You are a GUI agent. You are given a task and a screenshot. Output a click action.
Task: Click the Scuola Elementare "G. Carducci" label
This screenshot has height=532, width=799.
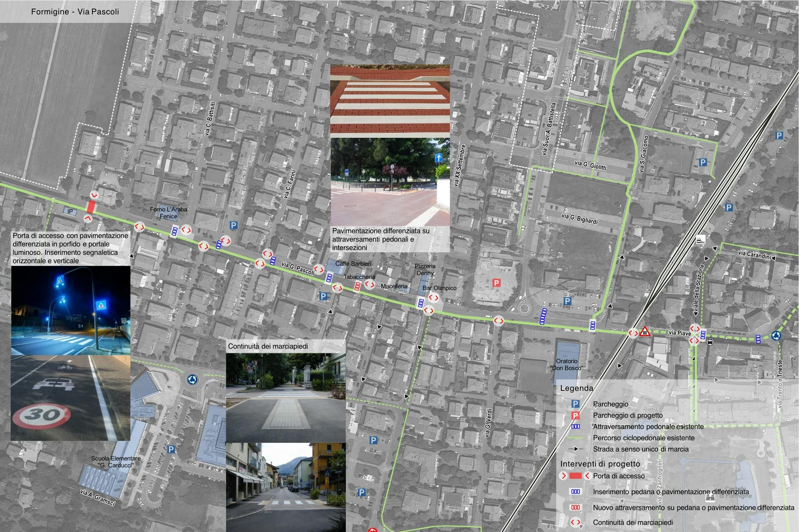point(116,462)
